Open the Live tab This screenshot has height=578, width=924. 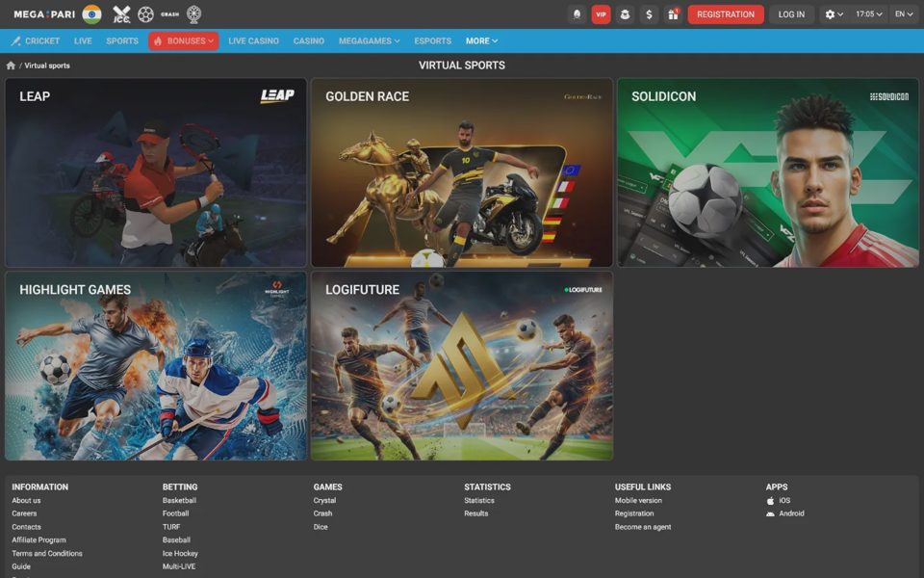pos(83,40)
